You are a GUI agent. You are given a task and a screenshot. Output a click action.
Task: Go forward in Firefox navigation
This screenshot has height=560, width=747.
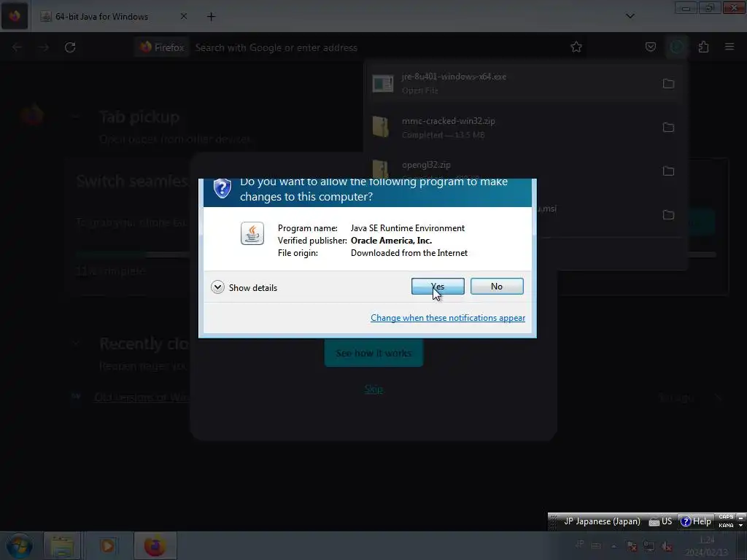pos(43,47)
